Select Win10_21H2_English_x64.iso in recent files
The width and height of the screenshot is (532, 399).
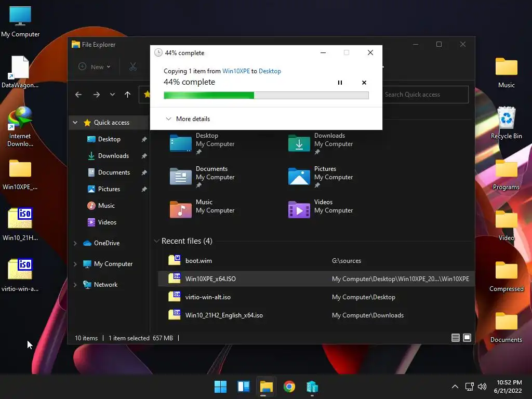316,315
